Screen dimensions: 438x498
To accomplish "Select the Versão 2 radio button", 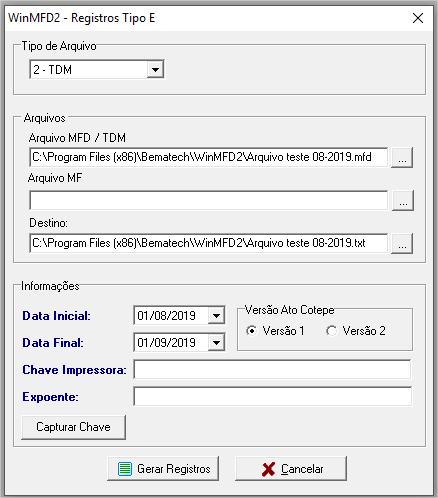I will 332,331.
